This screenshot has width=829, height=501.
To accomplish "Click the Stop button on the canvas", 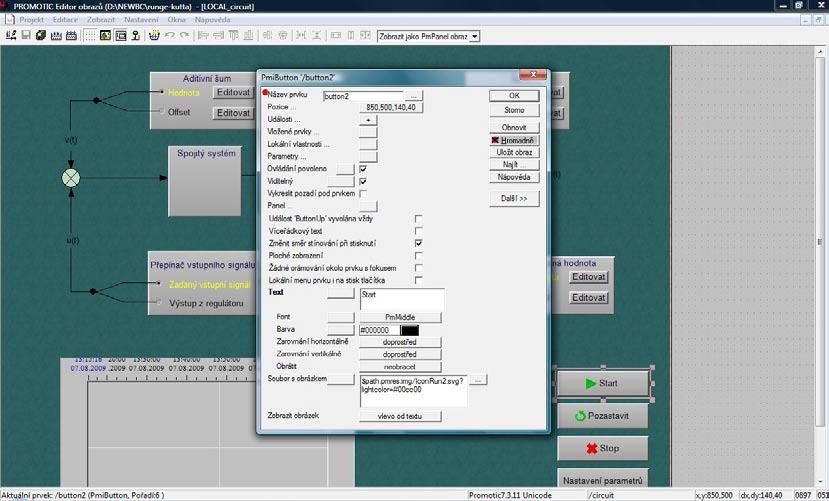I will click(x=603, y=448).
